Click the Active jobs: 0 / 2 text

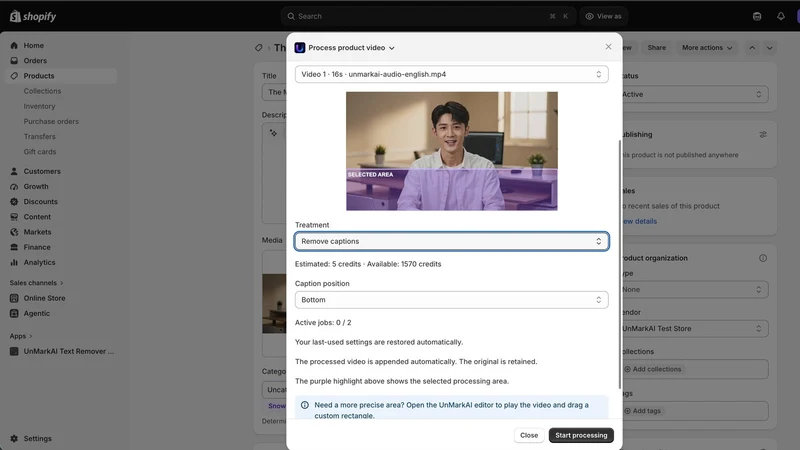coord(323,322)
